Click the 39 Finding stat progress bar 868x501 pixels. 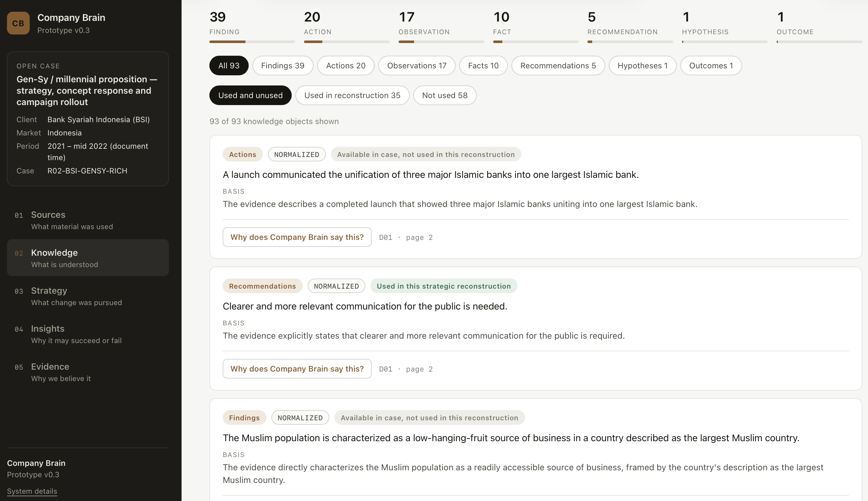coord(252,42)
